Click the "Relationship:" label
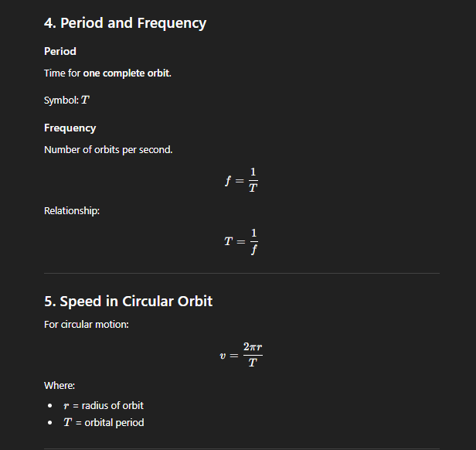Image resolution: width=476 pixels, height=450 pixels. point(71,210)
